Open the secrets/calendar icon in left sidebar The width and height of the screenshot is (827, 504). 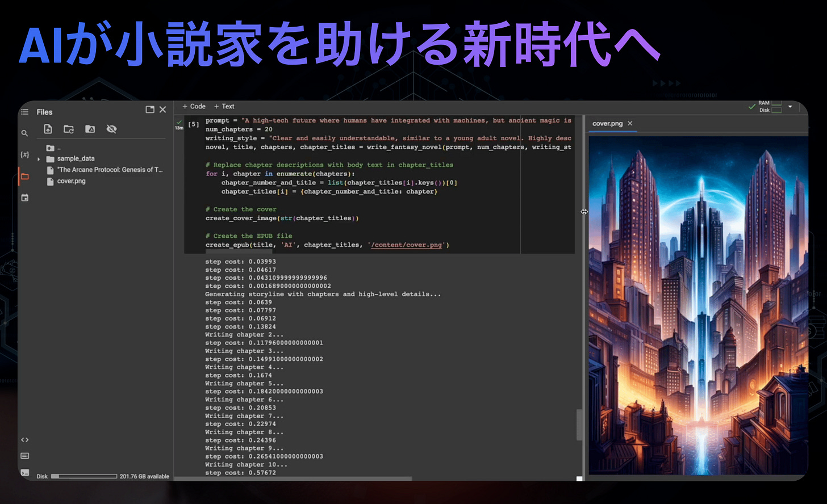click(x=24, y=198)
